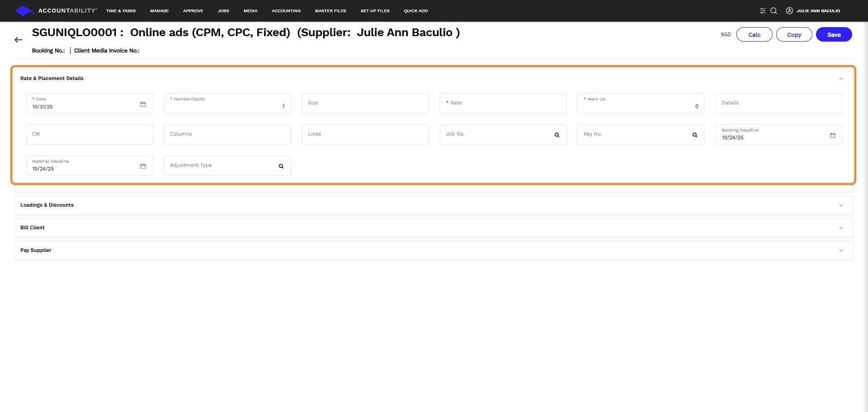
Task: Click the Rate & Placement Details heading
Action: click(52, 78)
